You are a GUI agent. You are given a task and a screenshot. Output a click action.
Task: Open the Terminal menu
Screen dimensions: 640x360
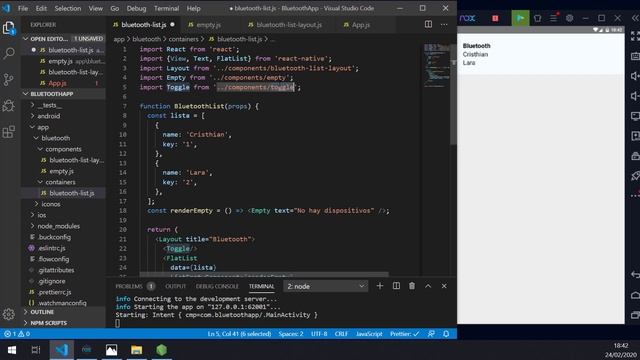[166, 8]
